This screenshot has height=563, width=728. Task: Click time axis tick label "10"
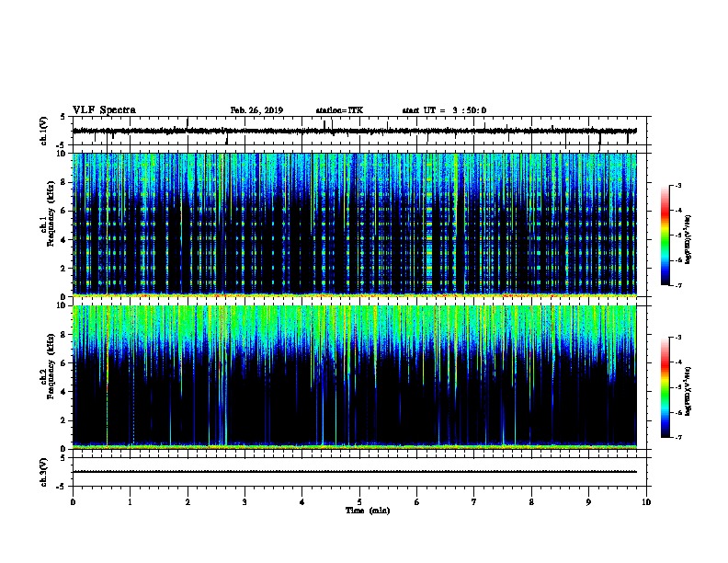click(x=646, y=502)
